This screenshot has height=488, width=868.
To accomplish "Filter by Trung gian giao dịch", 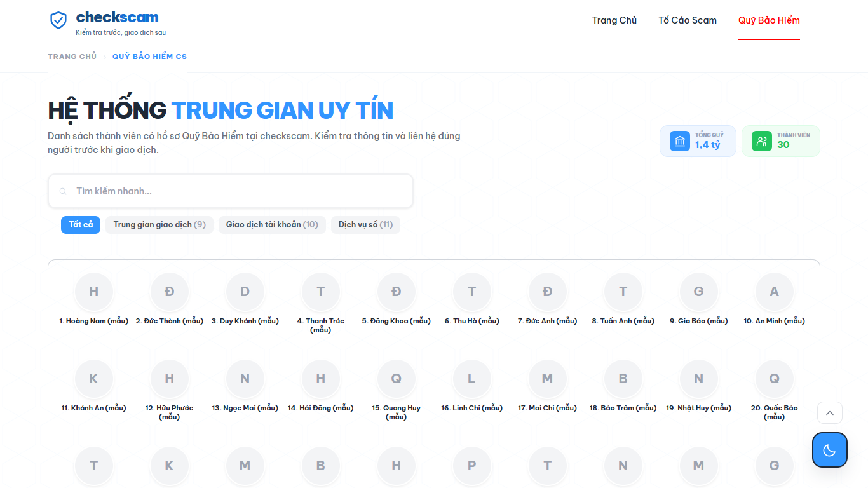I will (x=159, y=225).
